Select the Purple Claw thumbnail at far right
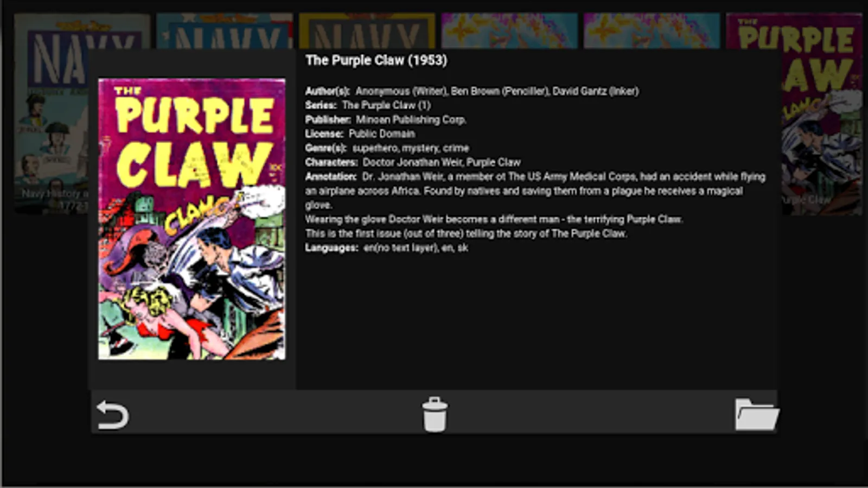 pyautogui.click(x=821, y=114)
